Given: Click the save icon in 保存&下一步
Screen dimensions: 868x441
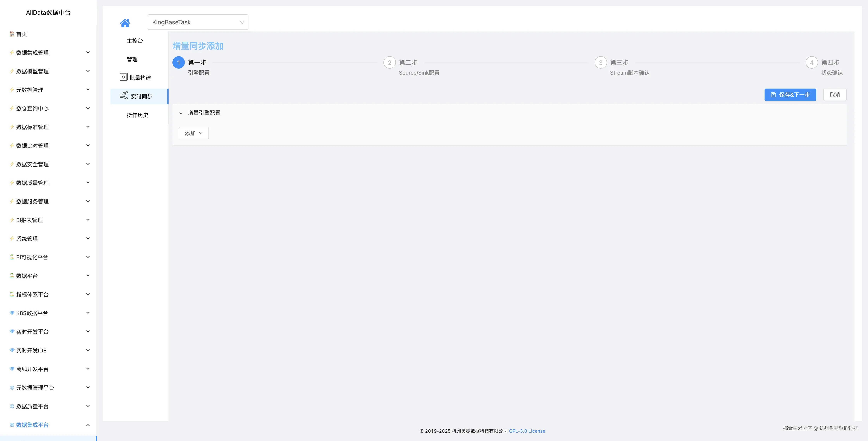Looking at the screenshot, I should tap(773, 95).
